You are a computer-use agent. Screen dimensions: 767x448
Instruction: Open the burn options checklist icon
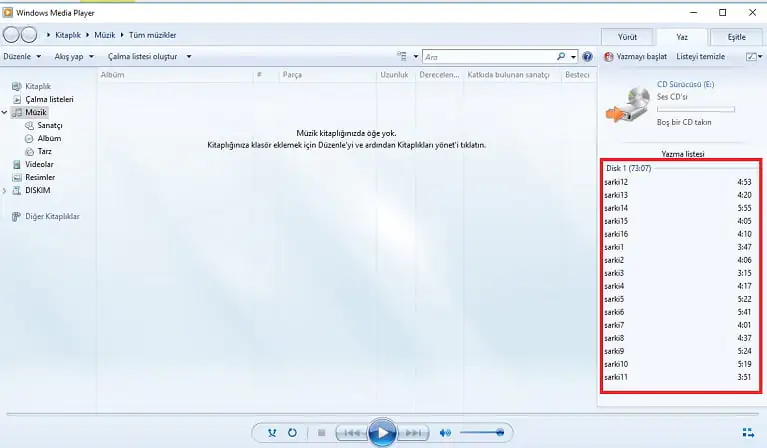click(751, 57)
